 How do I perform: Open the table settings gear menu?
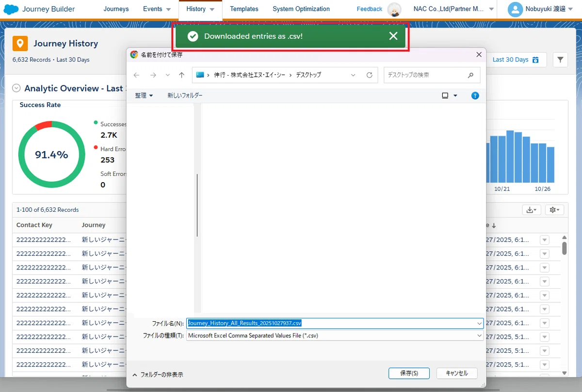[554, 210]
